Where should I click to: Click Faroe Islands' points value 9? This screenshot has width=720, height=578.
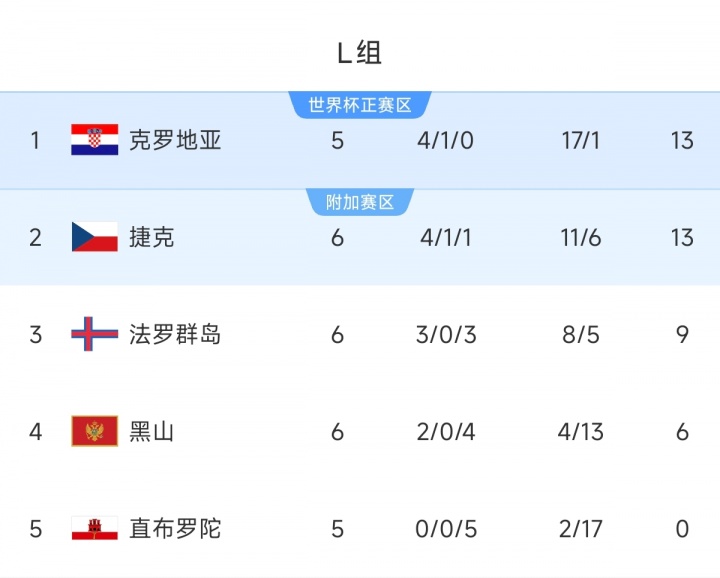pyautogui.click(x=682, y=334)
